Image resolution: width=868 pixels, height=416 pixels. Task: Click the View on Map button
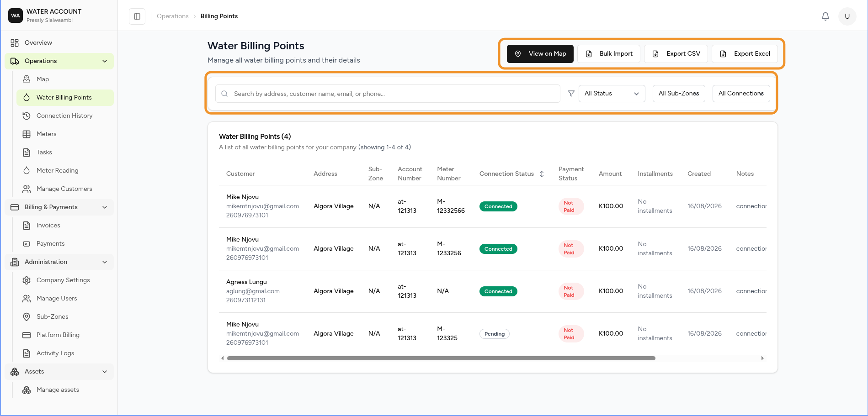coord(540,54)
